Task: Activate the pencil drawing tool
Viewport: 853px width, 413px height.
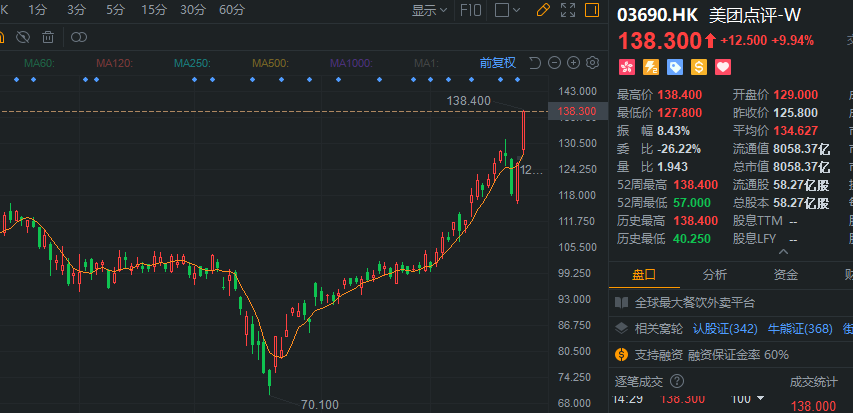Action: 543,10
